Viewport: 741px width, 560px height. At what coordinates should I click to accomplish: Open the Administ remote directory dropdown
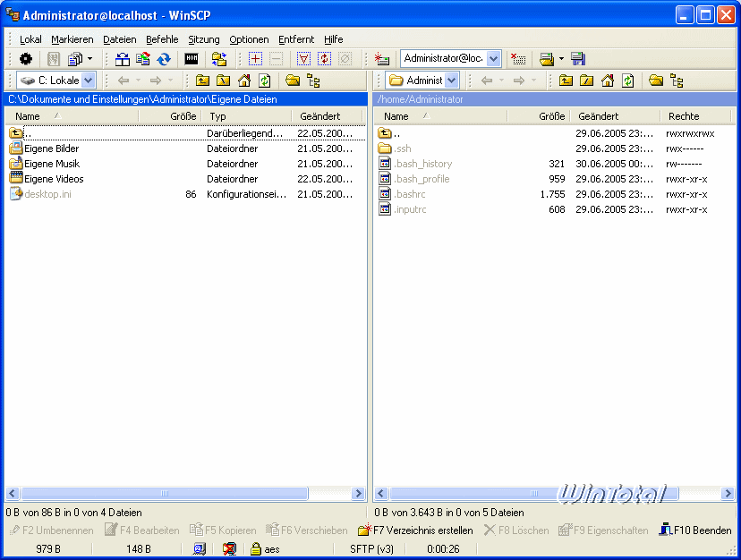(452, 81)
